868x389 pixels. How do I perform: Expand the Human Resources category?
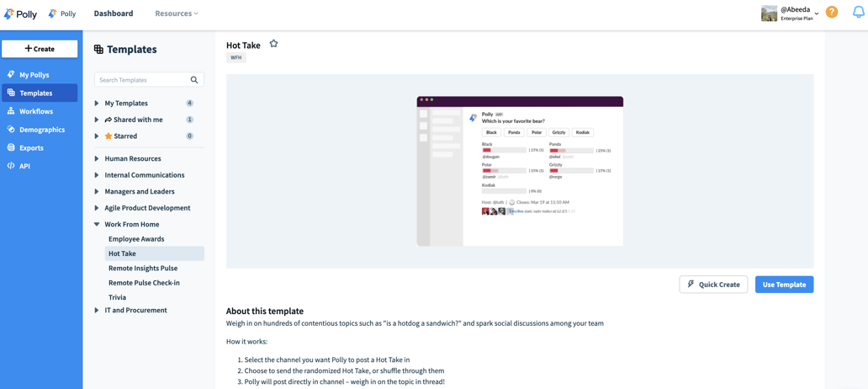[97, 158]
